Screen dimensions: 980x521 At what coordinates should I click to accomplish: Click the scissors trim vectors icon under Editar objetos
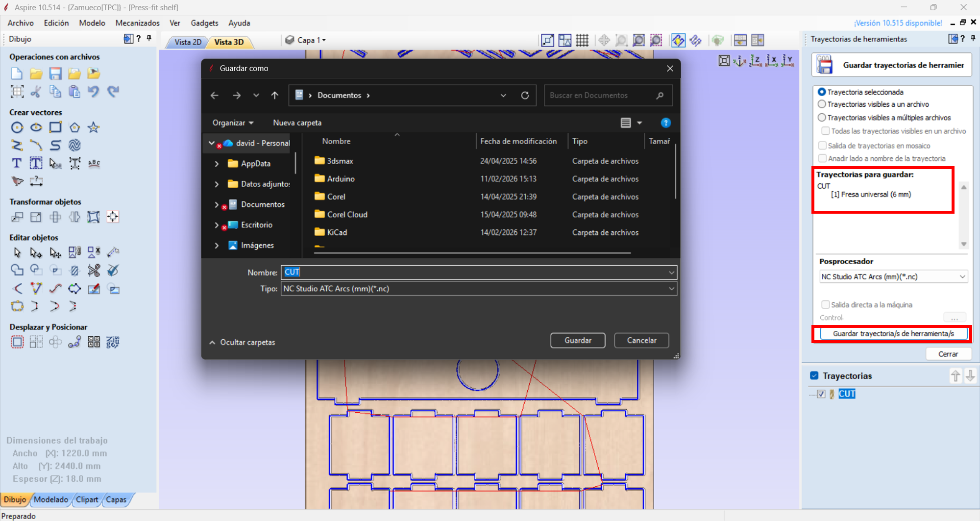(x=94, y=270)
